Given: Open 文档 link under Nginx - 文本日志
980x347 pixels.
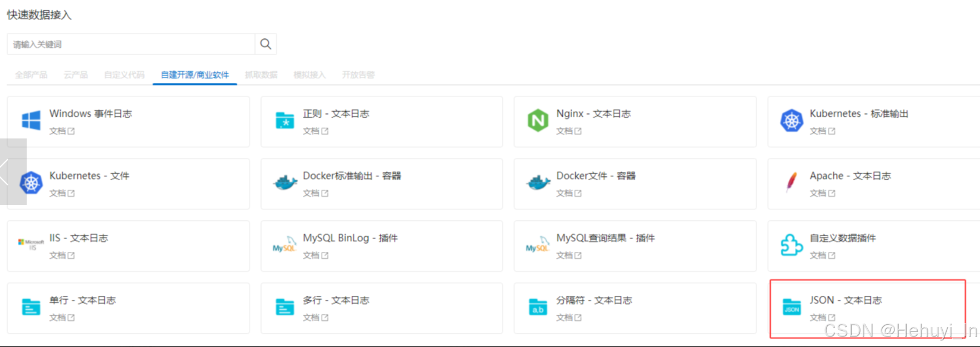Looking at the screenshot, I should pyautogui.click(x=569, y=131).
